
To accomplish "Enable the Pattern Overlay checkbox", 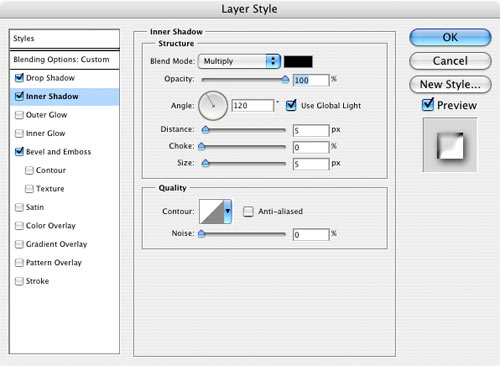I will coord(19,263).
